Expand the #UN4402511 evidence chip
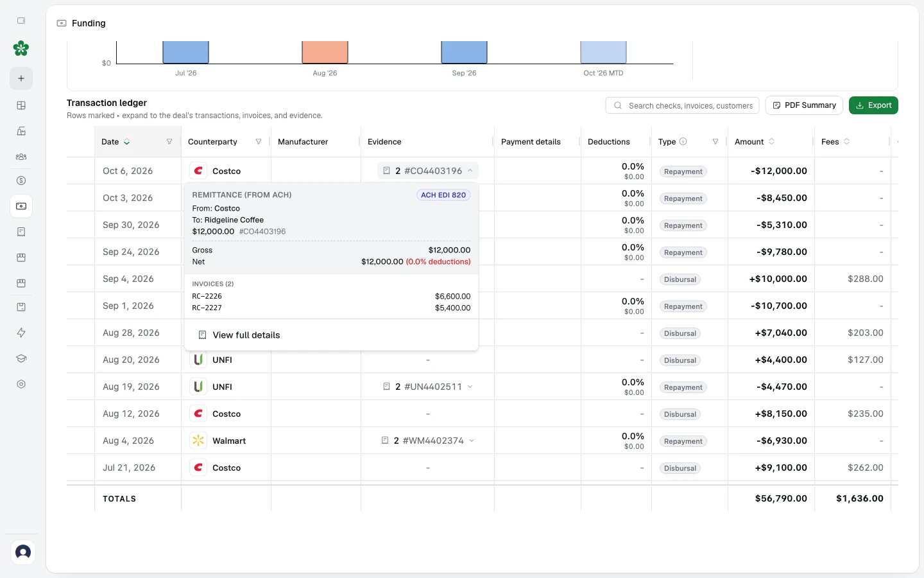Screen dimensions: 924x578 (428, 387)
